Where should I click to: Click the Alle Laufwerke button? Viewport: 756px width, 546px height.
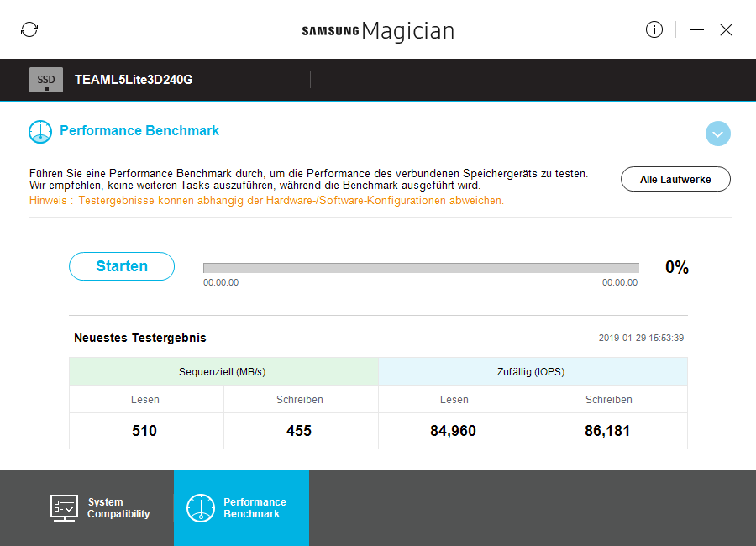click(675, 180)
